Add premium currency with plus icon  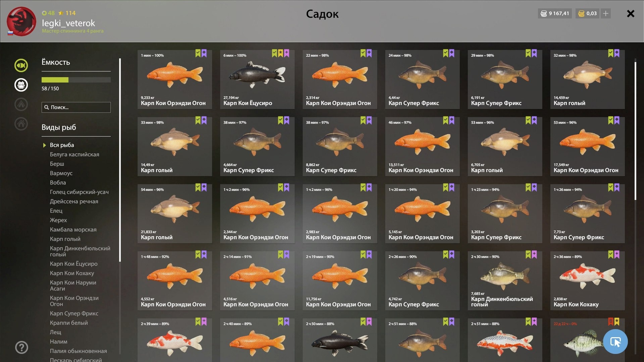(606, 13)
